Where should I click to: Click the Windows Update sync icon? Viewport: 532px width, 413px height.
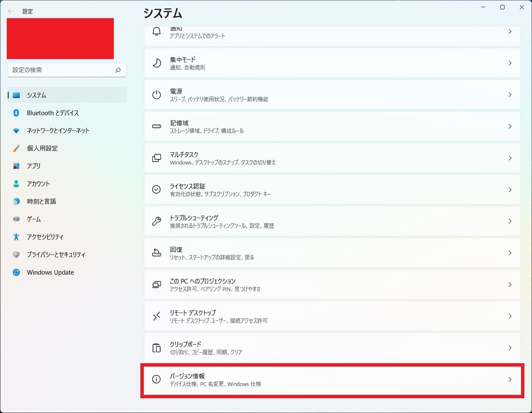[x=16, y=273]
